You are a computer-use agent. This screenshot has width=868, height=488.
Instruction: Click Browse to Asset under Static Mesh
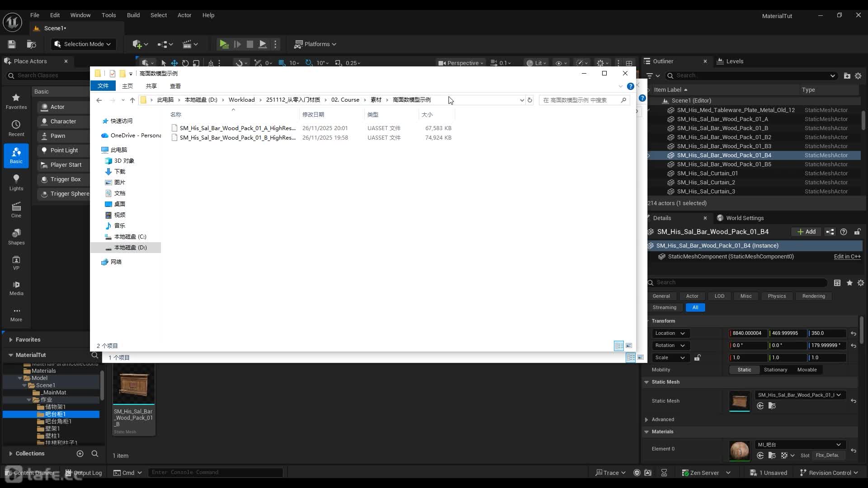tap(772, 406)
